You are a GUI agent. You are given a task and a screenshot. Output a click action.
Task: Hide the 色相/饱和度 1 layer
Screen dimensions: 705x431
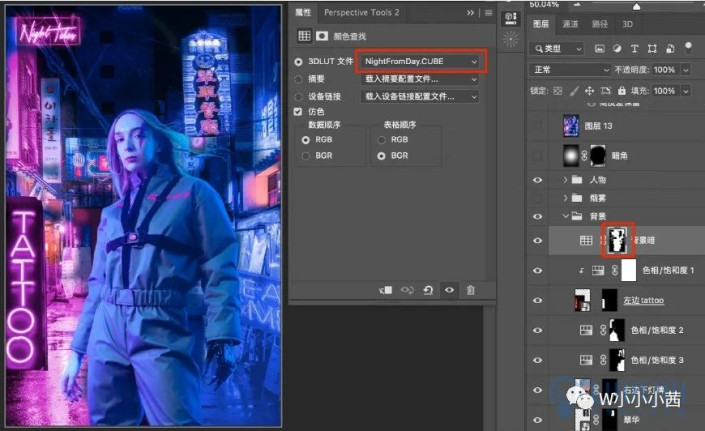point(537,271)
